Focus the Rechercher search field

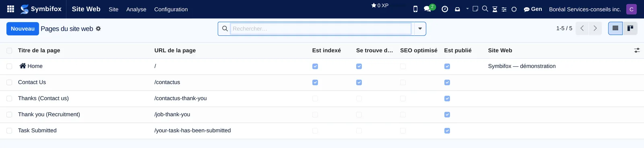coord(321,29)
